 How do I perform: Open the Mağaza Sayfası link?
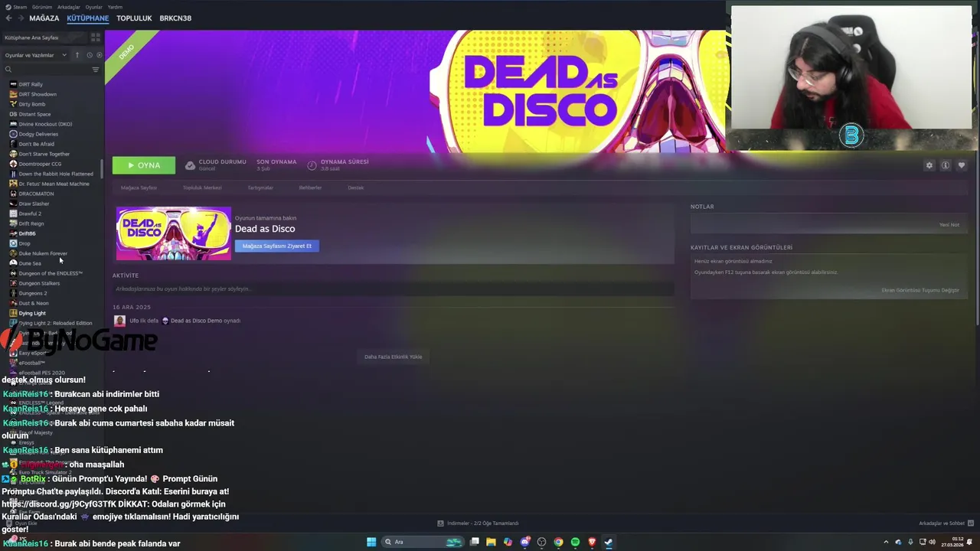[x=139, y=187]
